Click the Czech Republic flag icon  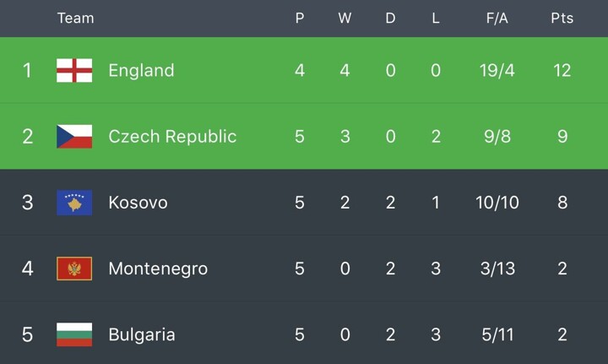[x=74, y=136]
